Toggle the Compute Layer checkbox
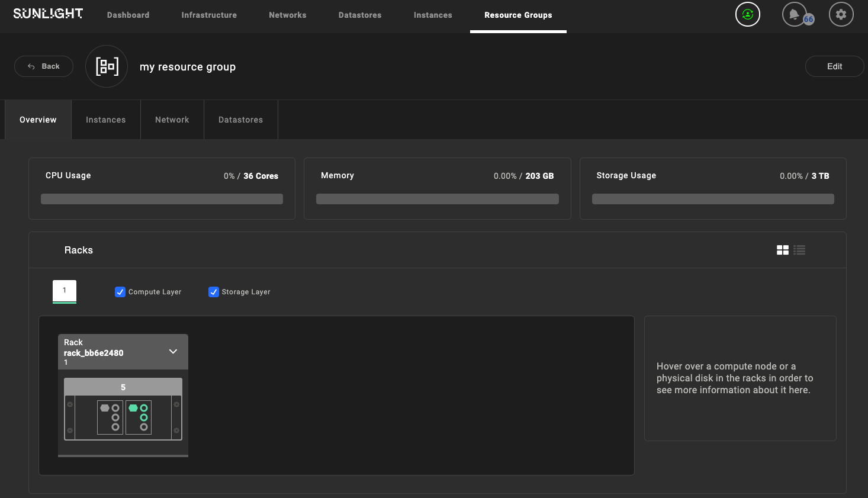Viewport: 868px width, 498px height. (x=120, y=292)
